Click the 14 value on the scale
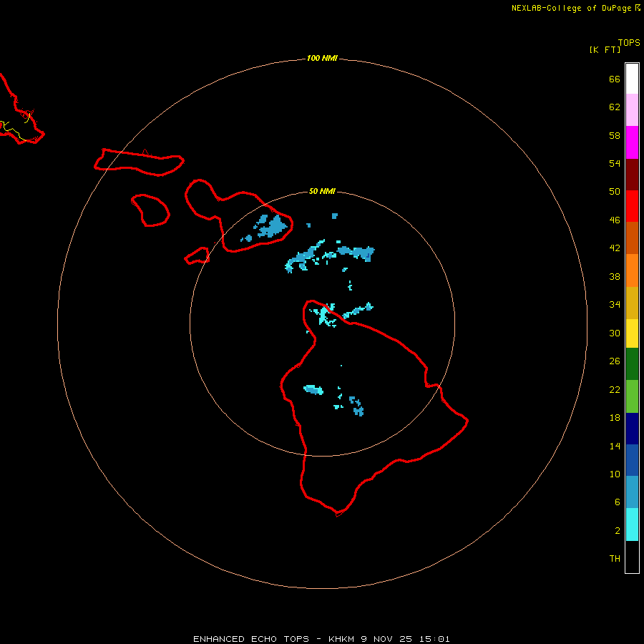This screenshot has width=644, height=644. click(x=615, y=446)
